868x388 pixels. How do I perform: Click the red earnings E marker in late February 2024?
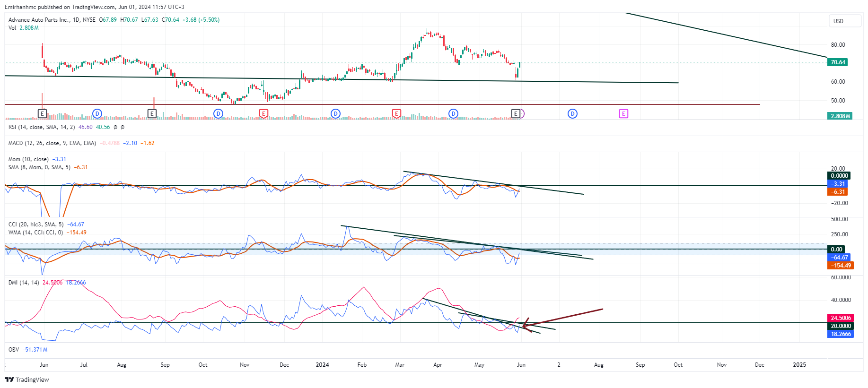396,113
